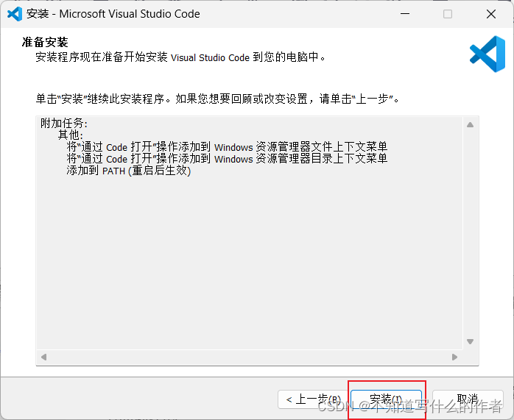Select the line about 资源管理器文件上下文菜单
The height and width of the screenshot is (420, 514).
pyautogui.click(x=227, y=146)
